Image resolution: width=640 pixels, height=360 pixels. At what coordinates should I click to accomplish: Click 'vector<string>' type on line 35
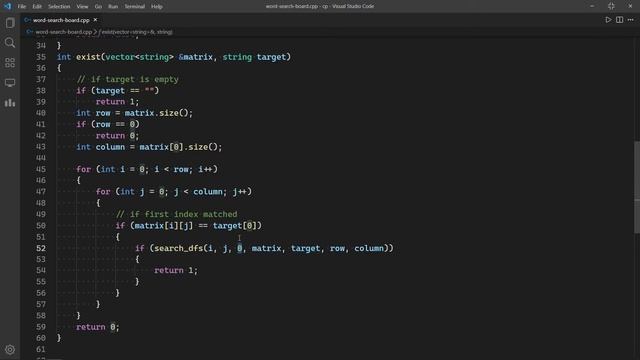pos(140,57)
